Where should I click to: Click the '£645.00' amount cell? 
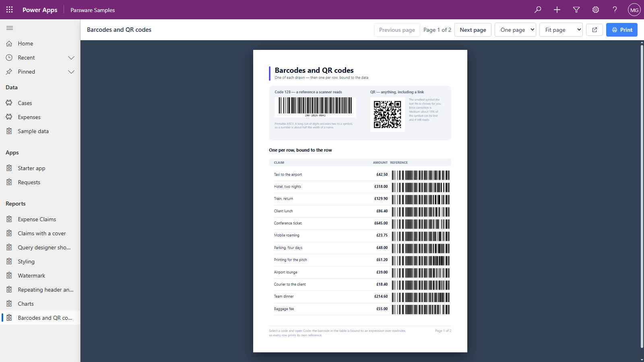tap(381, 223)
